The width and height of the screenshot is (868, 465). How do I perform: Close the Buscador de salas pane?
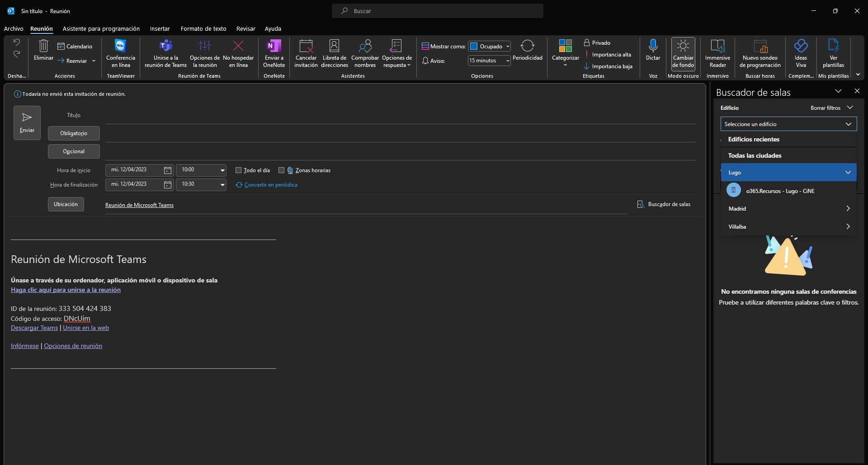click(x=857, y=91)
